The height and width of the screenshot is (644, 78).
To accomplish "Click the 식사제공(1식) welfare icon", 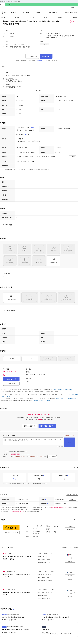I will 53,261.
